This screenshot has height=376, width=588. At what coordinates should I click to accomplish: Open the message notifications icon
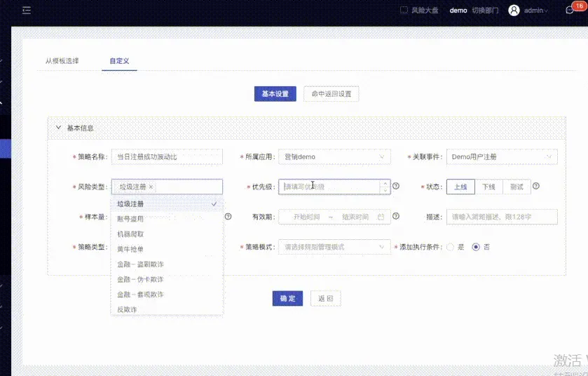point(570,10)
